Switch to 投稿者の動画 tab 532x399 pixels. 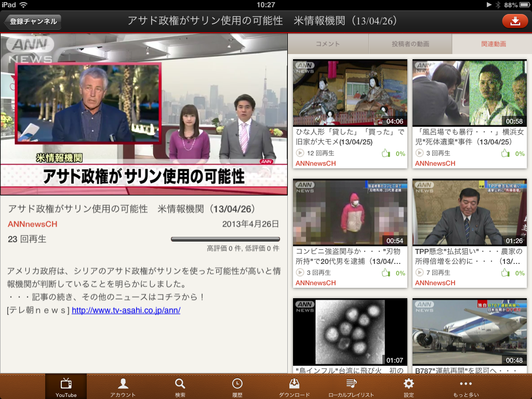point(410,44)
